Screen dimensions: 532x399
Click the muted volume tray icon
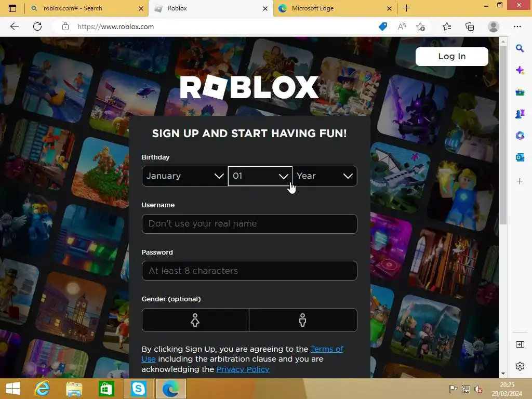(x=478, y=389)
